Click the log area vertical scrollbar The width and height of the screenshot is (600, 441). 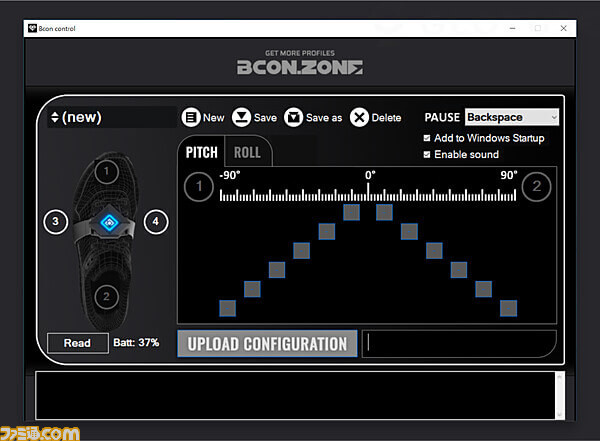[559, 395]
